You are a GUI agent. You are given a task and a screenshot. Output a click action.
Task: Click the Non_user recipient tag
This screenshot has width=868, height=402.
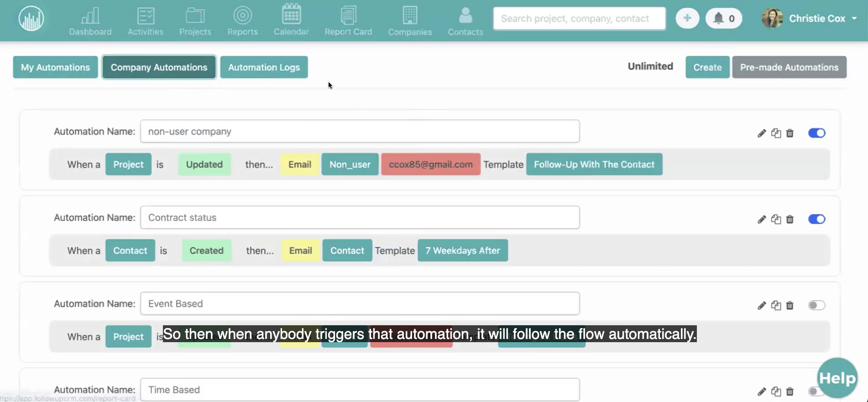click(x=350, y=164)
